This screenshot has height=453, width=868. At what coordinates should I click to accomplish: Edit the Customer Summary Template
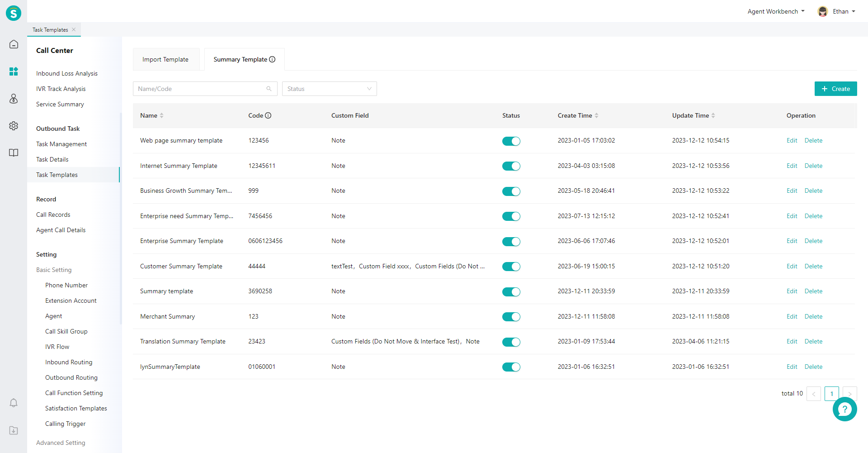792,266
